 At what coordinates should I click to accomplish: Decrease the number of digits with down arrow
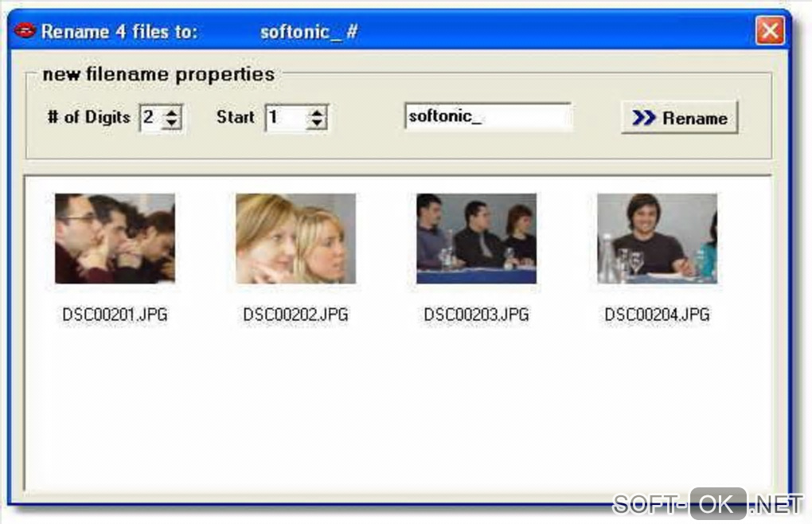[171, 123]
